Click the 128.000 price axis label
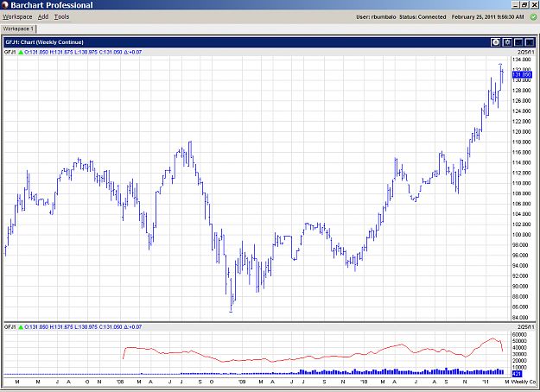Image resolution: width=540 pixels, height=392 pixels. (x=521, y=91)
